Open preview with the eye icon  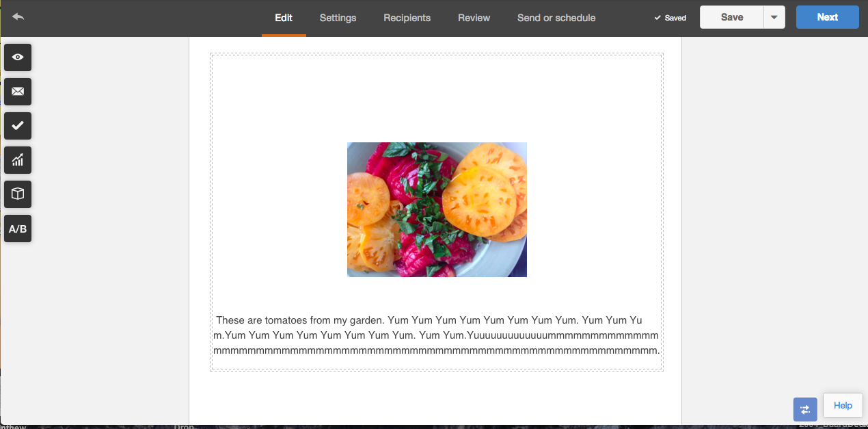click(18, 57)
